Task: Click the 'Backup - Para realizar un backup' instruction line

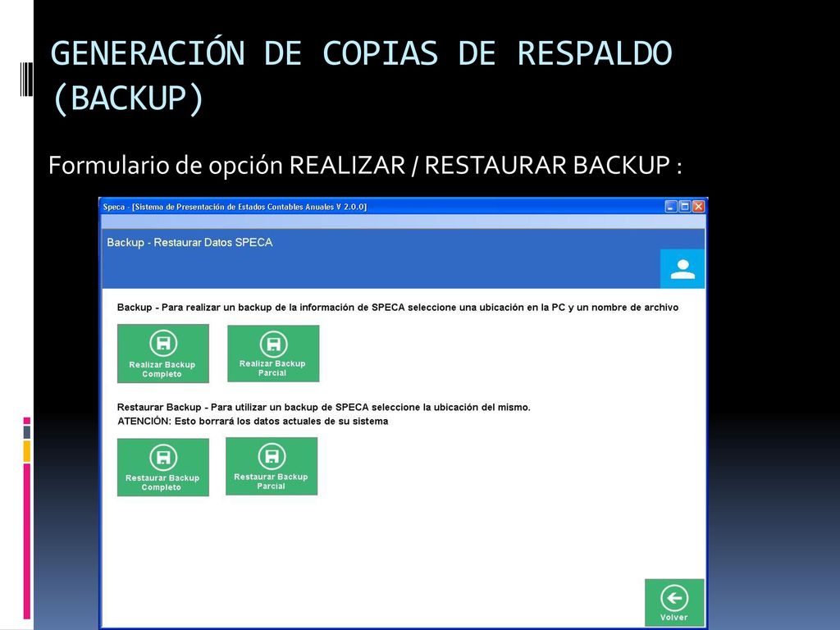Action: 398,308
